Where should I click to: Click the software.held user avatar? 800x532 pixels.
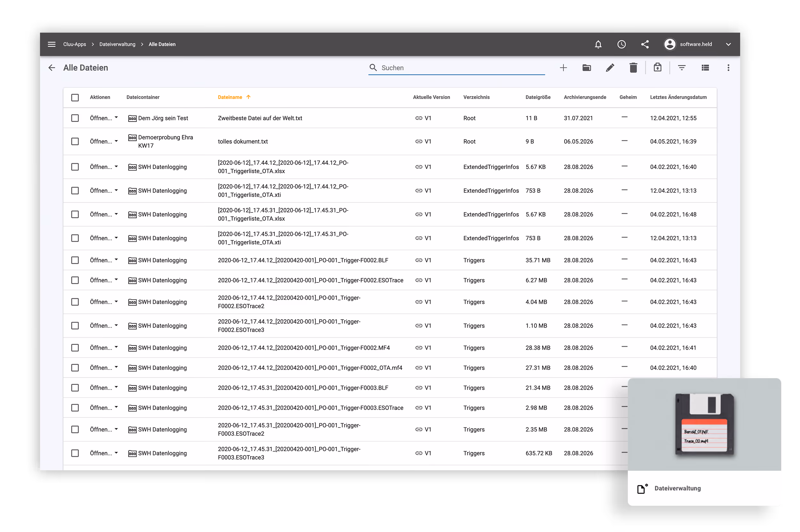pyautogui.click(x=670, y=44)
